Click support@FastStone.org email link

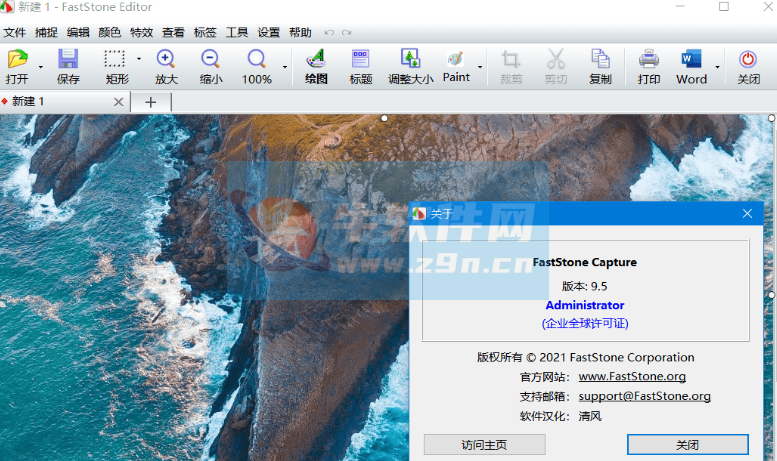tap(644, 396)
